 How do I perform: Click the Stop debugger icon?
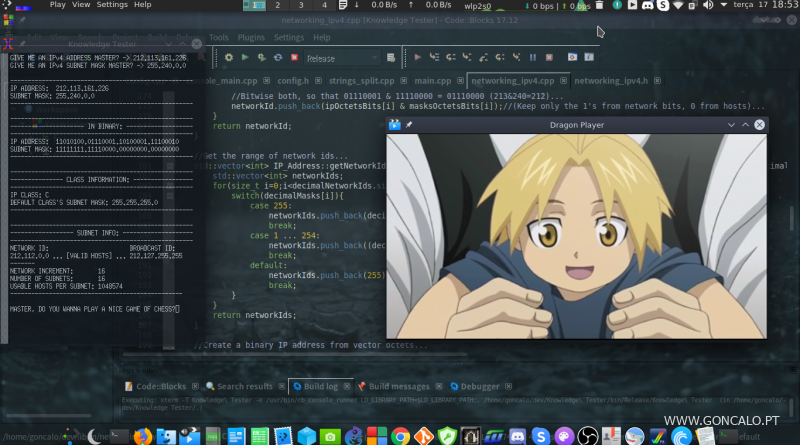coord(547,58)
